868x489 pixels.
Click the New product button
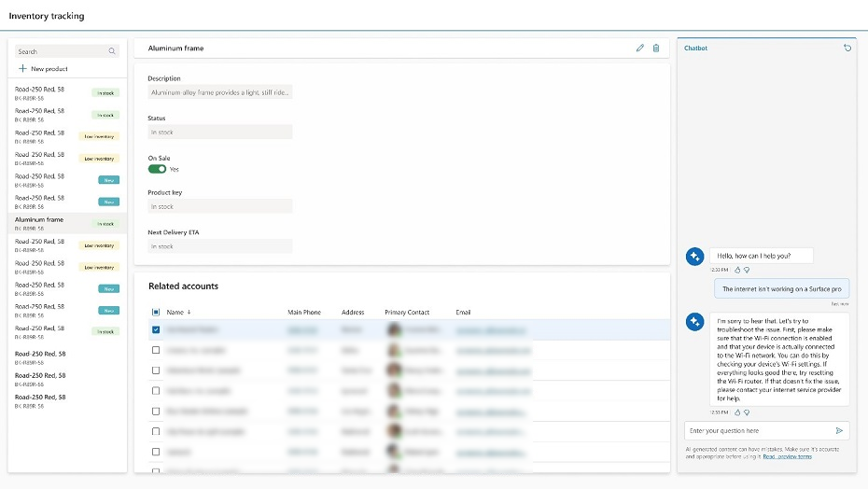click(43, 69)
